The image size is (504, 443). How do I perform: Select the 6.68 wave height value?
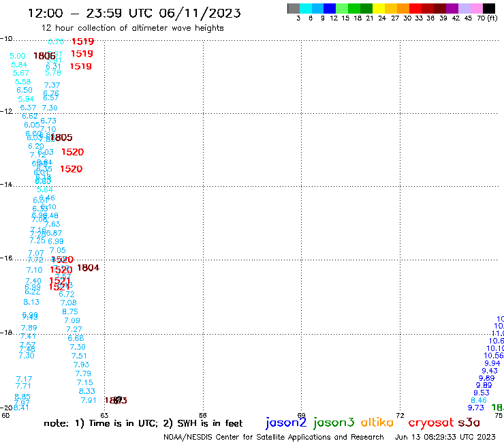click(x=76, y=338)
